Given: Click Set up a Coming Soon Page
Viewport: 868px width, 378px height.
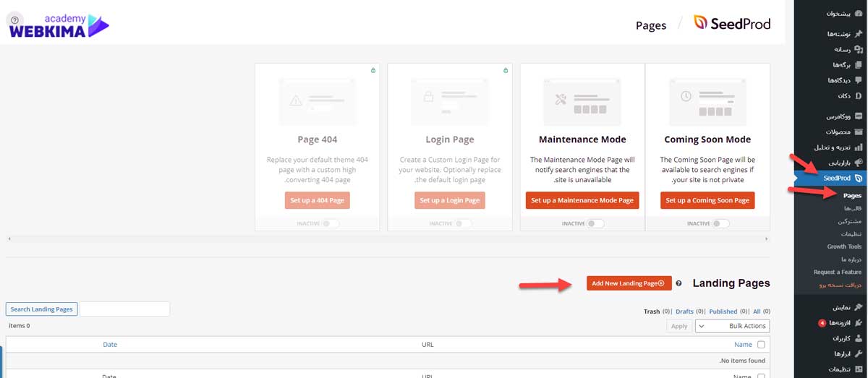Looking at the screenshot, I should [x=707, y=200].
